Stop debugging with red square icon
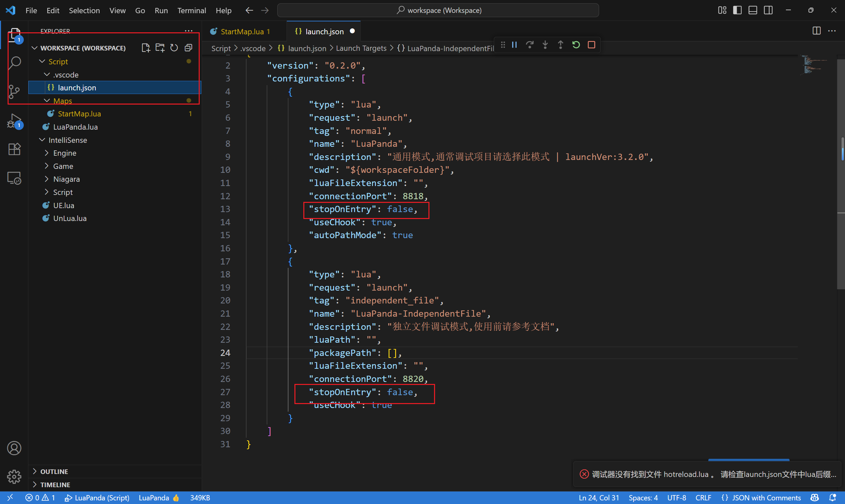The image size is (845, 504). point(591,45)
